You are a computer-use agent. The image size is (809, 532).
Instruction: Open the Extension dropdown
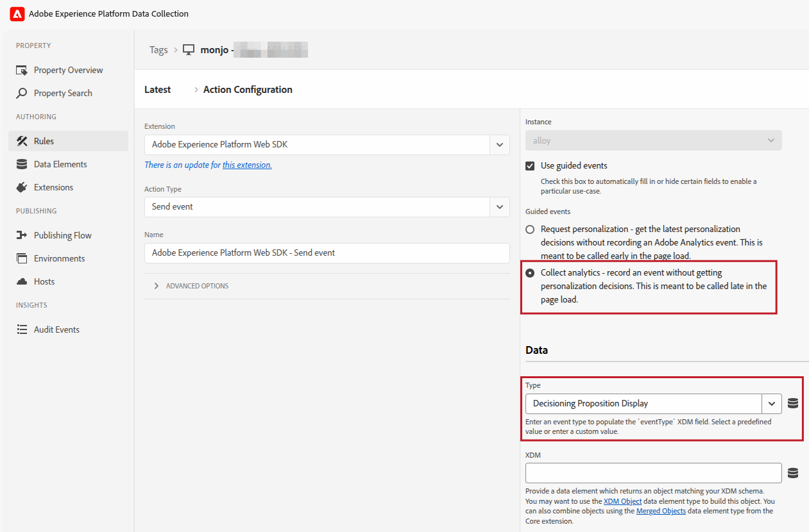tap(499, 145)
